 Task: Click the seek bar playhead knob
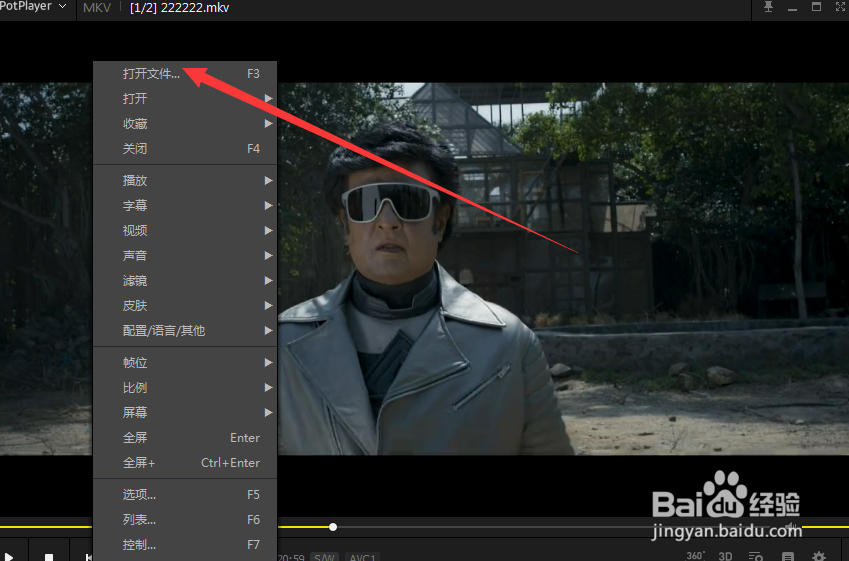333,527
